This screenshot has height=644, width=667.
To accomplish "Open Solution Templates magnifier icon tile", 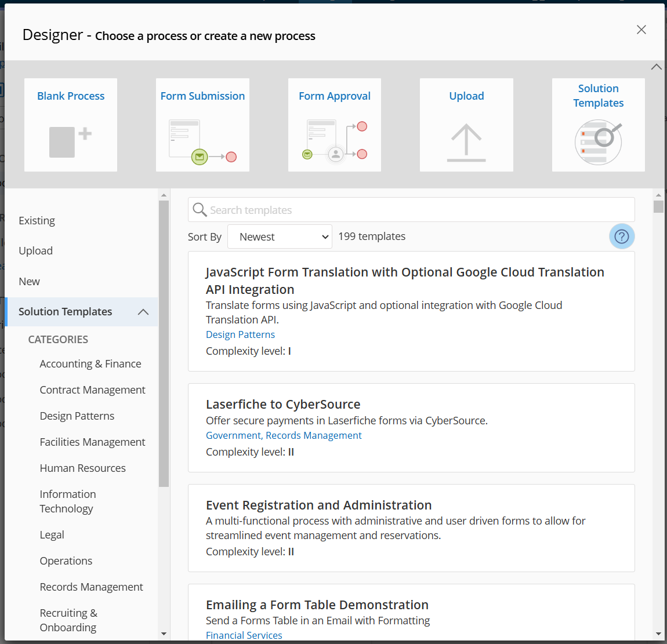I will click(x=598, y=142).
